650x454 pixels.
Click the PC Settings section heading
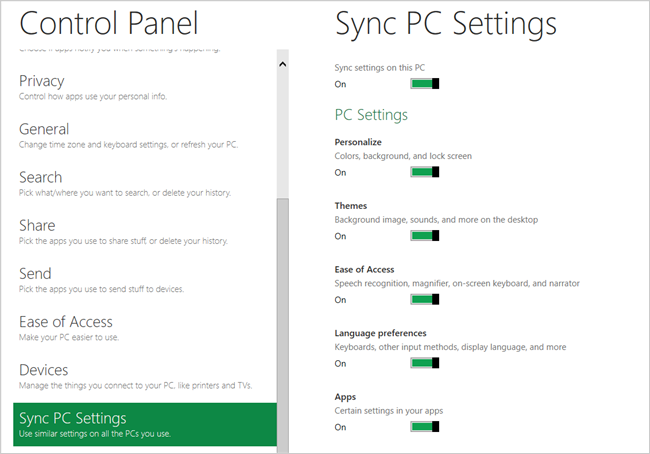pos(370,115)
